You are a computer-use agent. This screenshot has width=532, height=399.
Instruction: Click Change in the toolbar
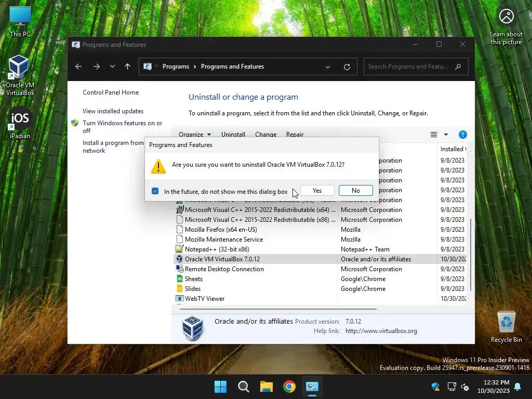click(265, 135)
